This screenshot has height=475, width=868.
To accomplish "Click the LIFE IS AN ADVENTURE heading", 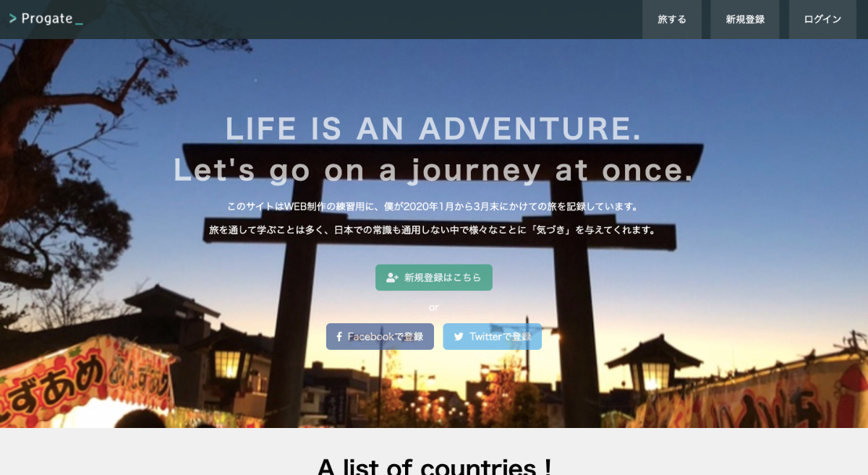I will tap(433, 129).
